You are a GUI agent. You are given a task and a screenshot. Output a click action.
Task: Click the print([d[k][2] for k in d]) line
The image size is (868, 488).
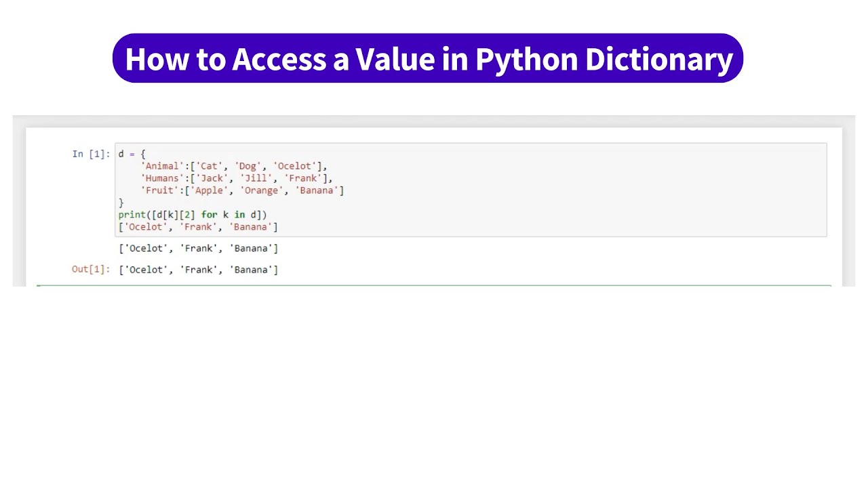193,215
